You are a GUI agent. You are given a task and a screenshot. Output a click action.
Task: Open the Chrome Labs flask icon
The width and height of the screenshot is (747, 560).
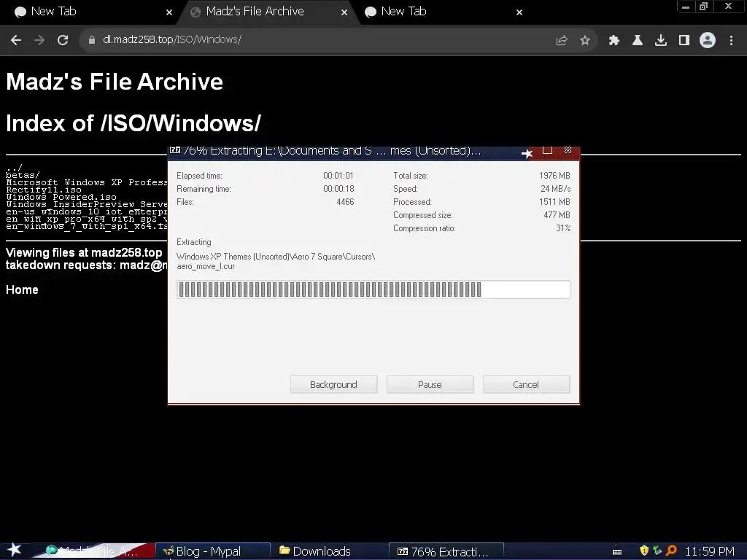click(638, 41)
